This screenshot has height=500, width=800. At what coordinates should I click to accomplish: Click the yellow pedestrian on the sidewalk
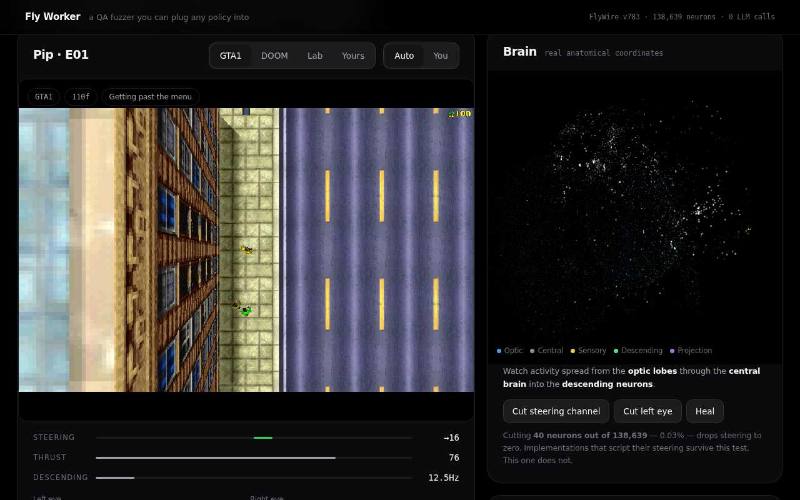(247, 249)
